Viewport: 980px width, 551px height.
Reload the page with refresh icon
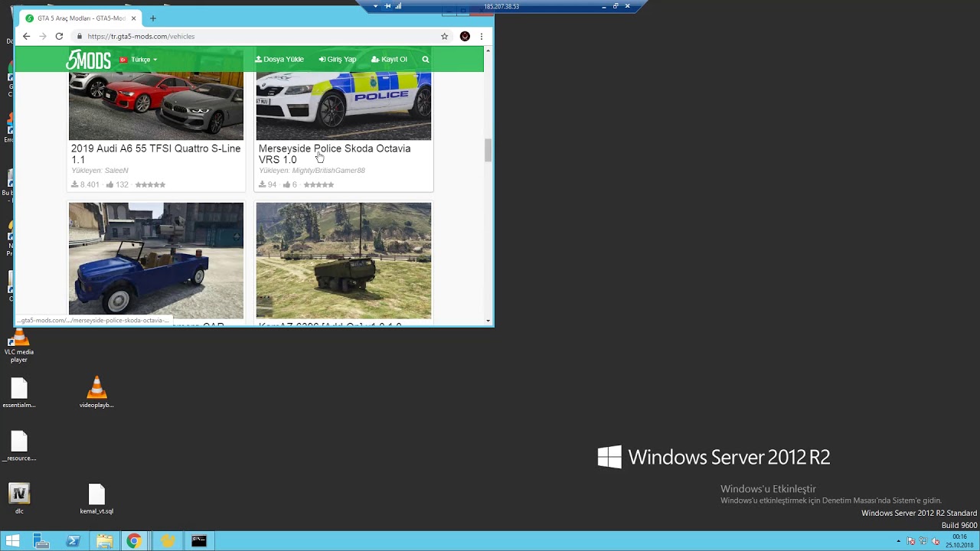point(59,36)
